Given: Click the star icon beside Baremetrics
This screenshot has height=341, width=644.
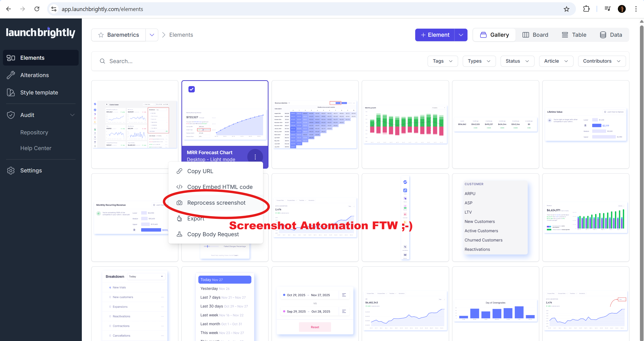Looking at the screenshot, I should click(101, 35).
